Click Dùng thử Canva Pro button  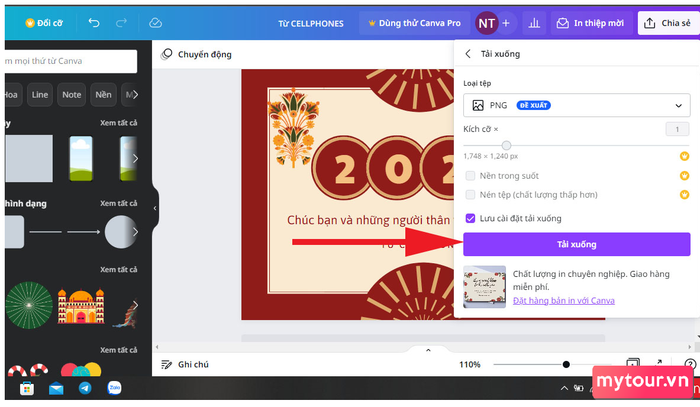click(414, 23)
